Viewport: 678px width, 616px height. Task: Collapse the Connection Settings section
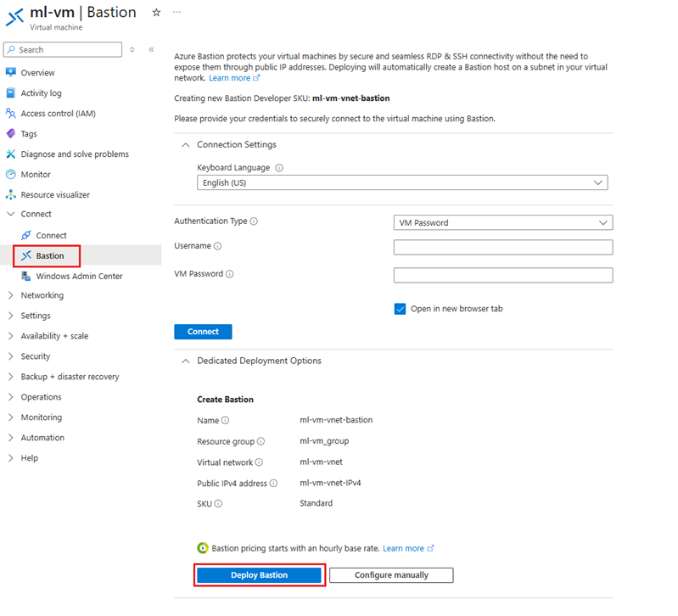(x=186, y=145)
